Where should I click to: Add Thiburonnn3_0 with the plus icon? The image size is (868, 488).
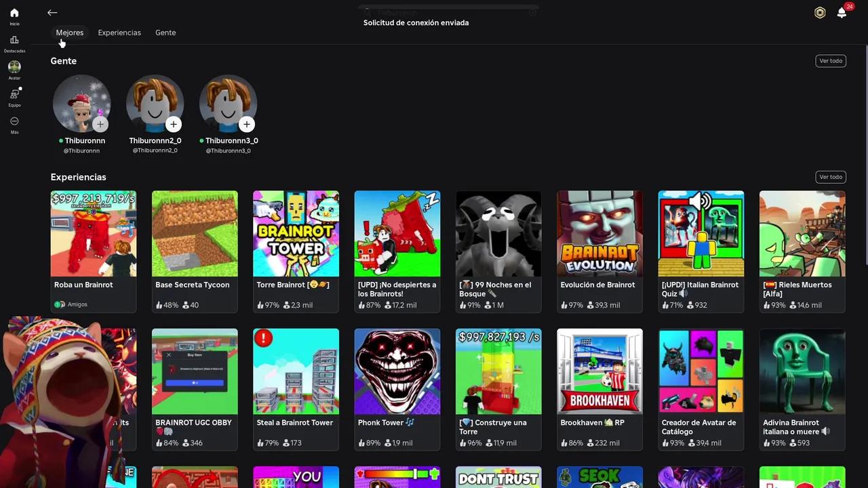coord(247,124)
